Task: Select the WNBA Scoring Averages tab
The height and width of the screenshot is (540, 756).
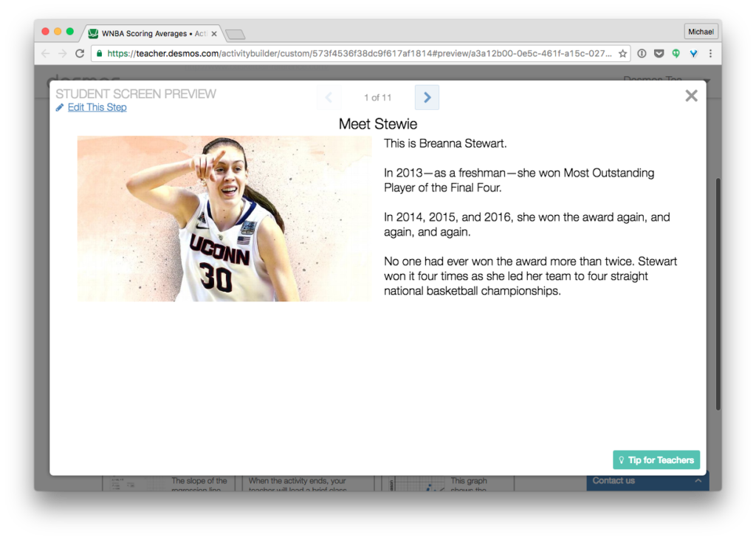Action: coord(148,34)
